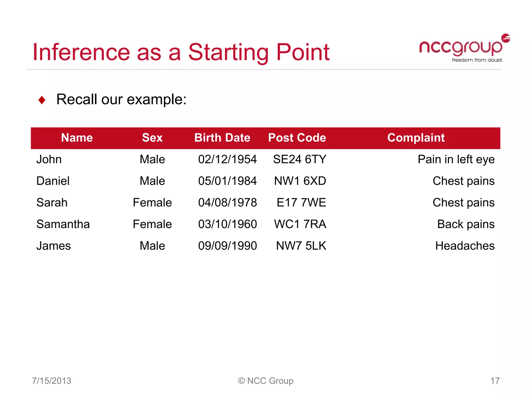Click the "© NCC Group" footer text
Image resolution: width=532 pixels, height=399 pixels.
pyautogui.click(x=266, y=381)
